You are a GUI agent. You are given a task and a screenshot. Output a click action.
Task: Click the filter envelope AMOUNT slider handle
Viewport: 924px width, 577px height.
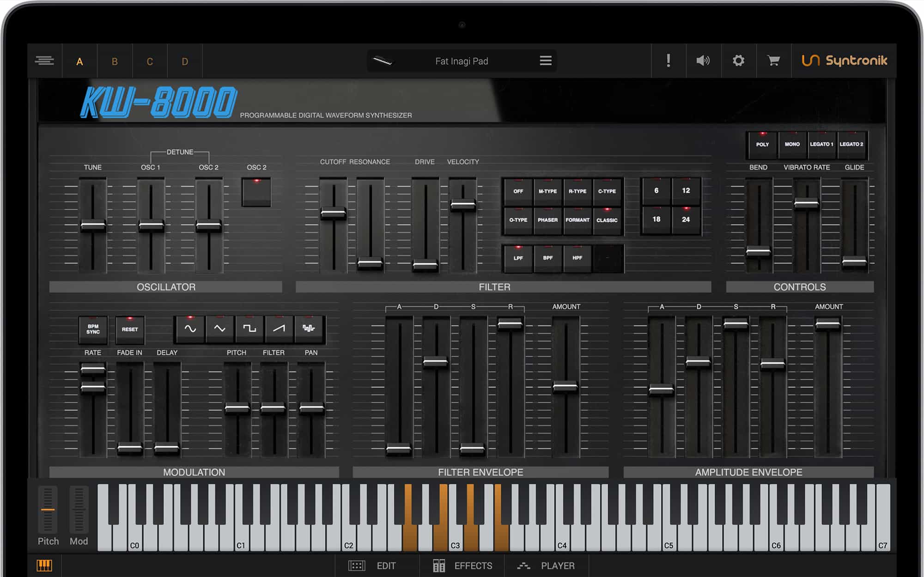pos(565,387)
